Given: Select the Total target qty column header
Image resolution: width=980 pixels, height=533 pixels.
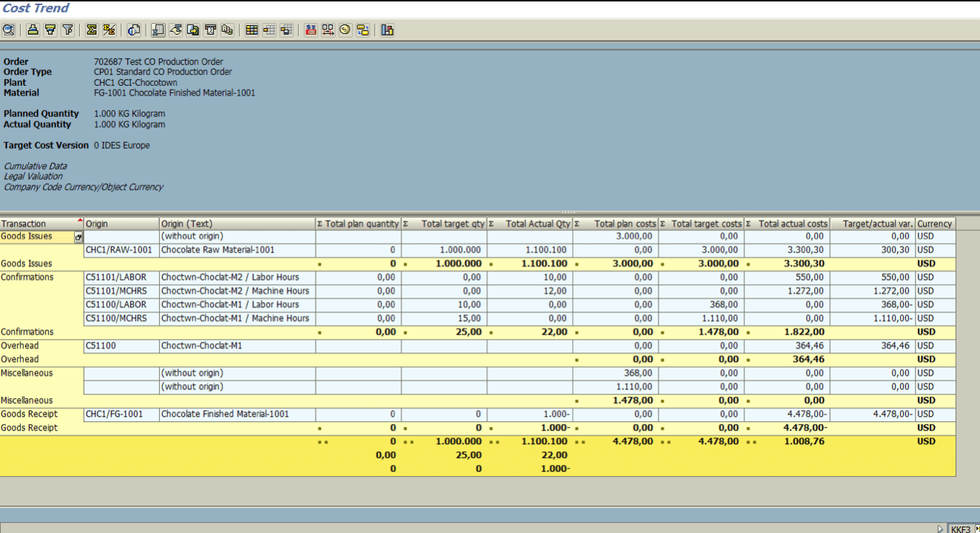Looking at the screenshot, I should pyautogui.click(x=444, y=224).
